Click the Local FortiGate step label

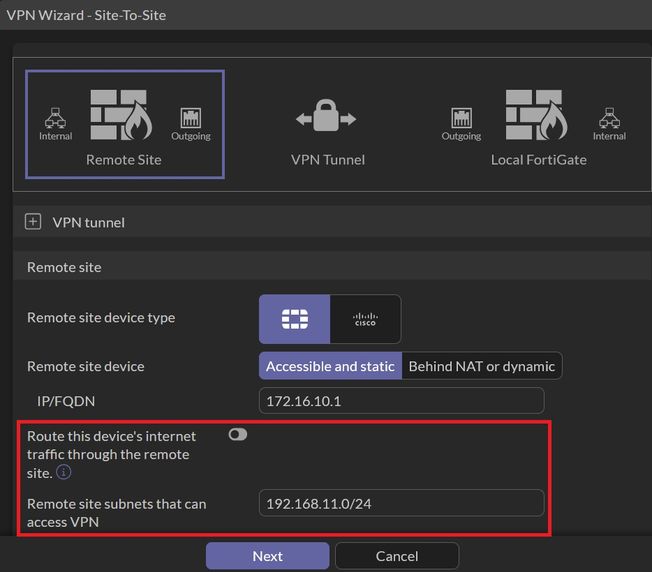tap(538, 160)
